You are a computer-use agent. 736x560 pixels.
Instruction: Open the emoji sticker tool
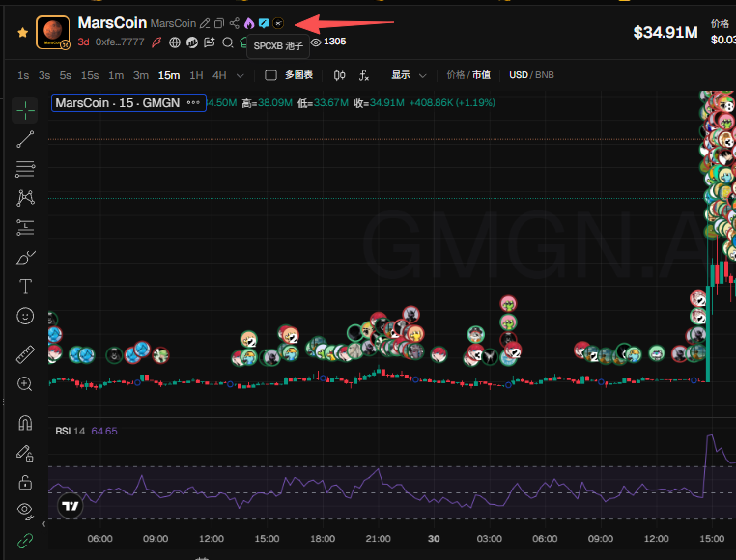pyautogui.click(x=25, y=316)
